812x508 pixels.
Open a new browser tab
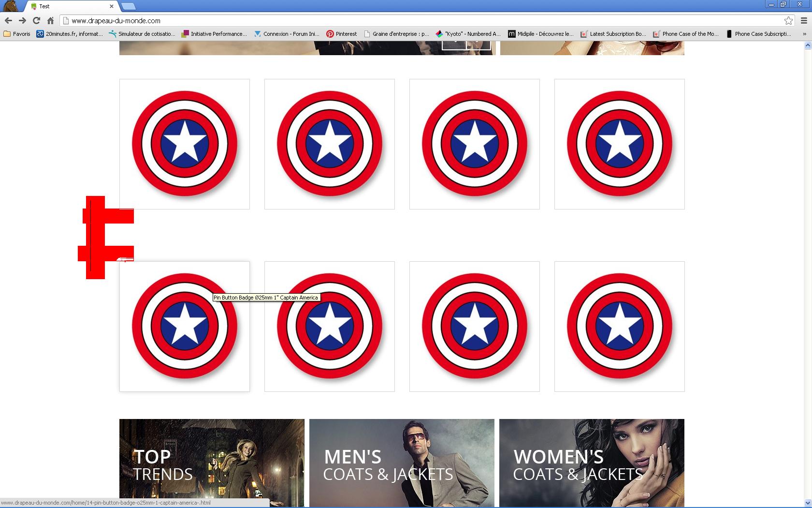tap(129, 6)
